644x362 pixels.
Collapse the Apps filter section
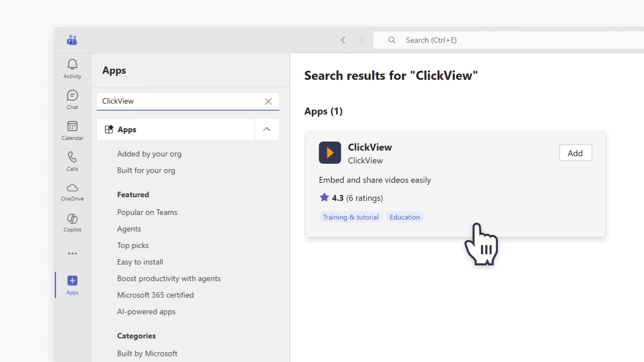pyautogui.click(x=267, y=129)
